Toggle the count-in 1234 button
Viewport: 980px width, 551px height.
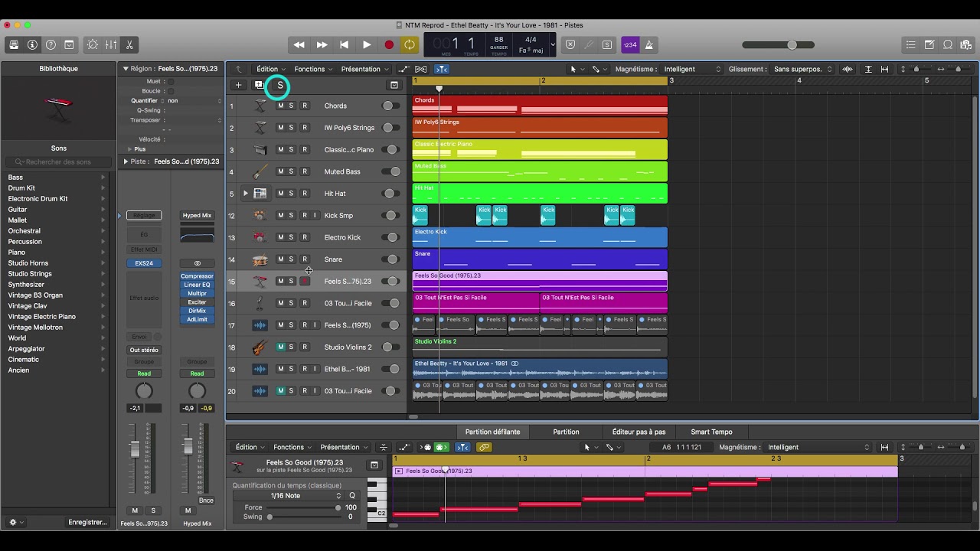(x=629, y=45)
